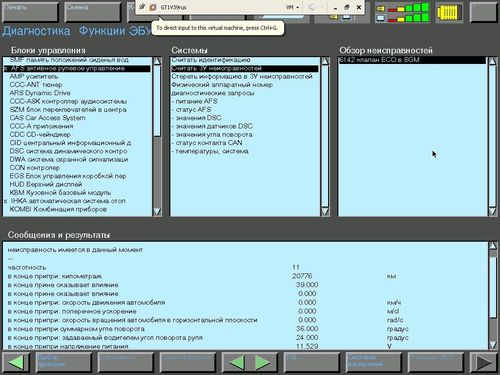Open the Документы button
The image size is (500, 375).
[x=125, y=362]
